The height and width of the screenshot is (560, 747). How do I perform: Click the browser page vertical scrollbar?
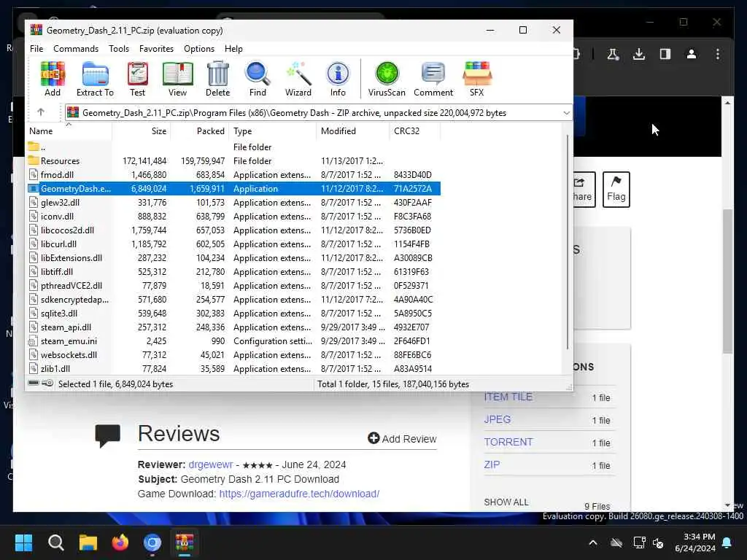[x=727, y=281]
